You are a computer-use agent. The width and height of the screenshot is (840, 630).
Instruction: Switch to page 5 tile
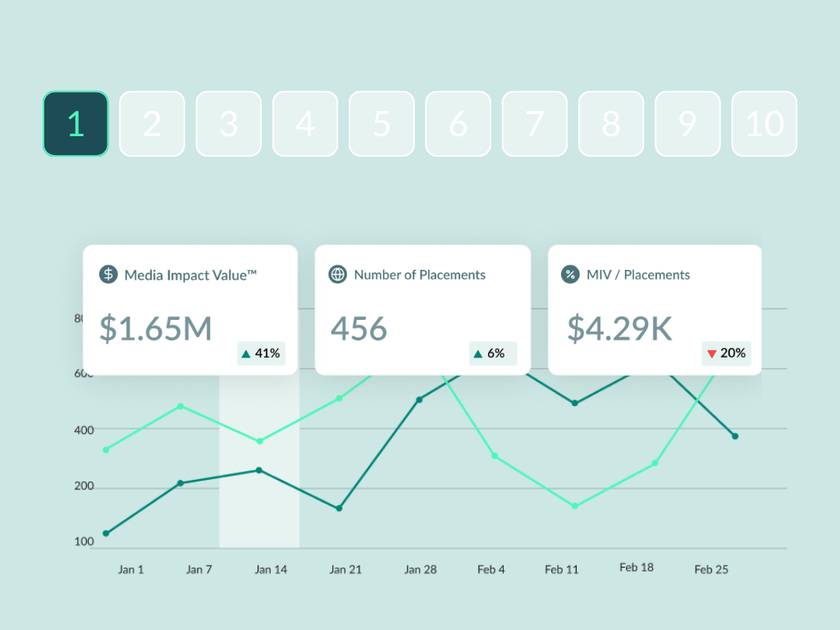click(x=381, y=124)
